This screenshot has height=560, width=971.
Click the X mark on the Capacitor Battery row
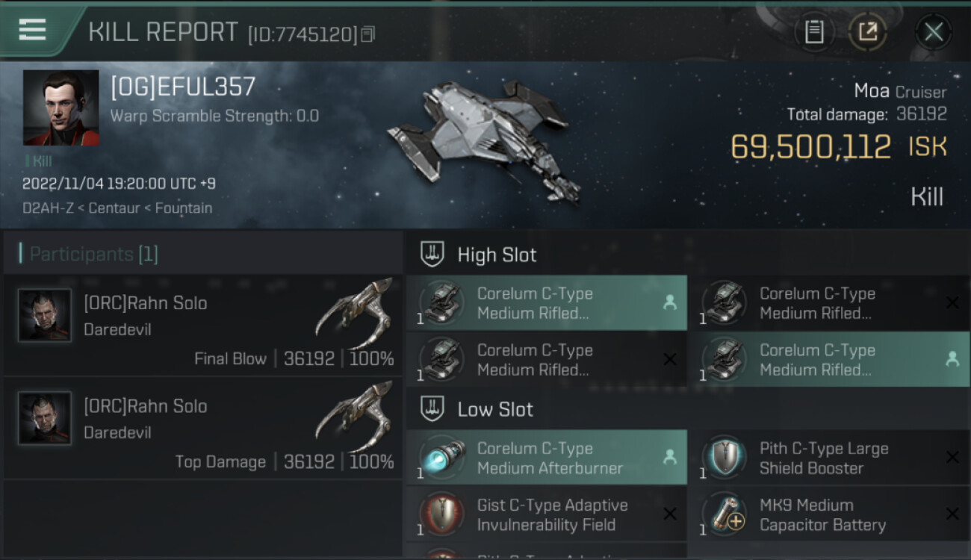952,514
